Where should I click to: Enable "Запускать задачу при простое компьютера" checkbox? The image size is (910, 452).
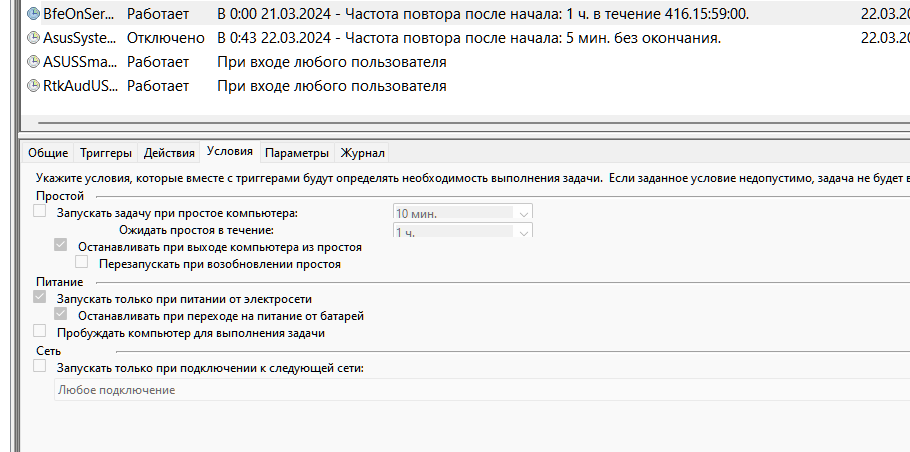coord(40,212)
